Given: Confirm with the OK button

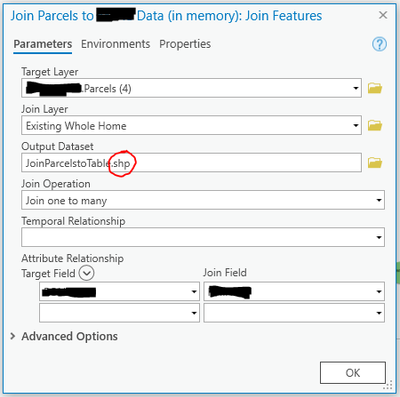Looking at the screenshot, I should [353, 373].
